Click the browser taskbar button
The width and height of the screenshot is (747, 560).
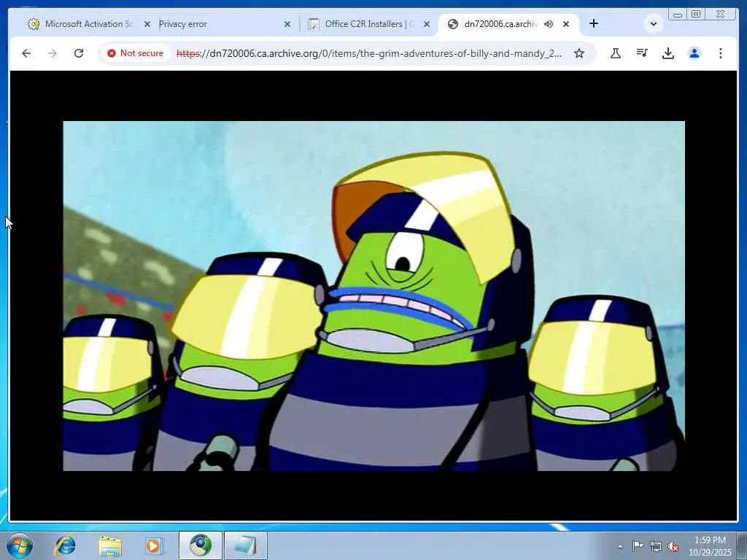tap(201, 545)
